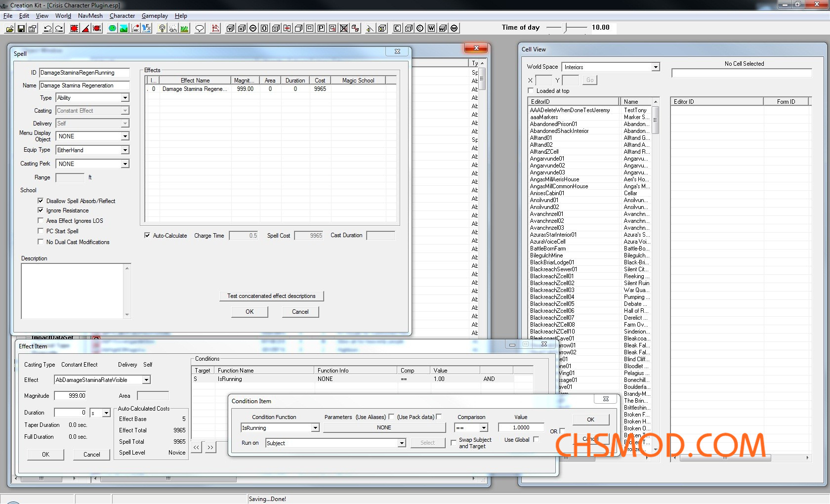The image size is (830, 504).
Task: Open the Casting Perk dropdown
Action: (x=92, y=164)
